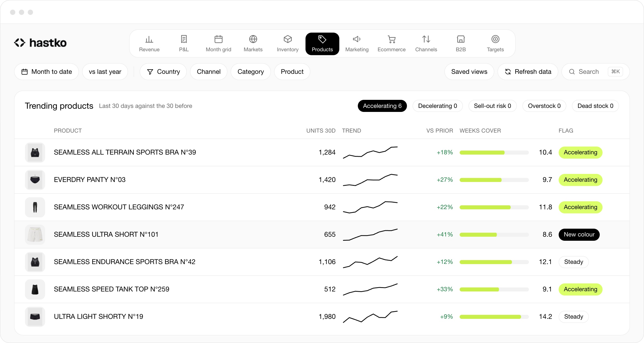Image resolution: width=644 pixels, height=343 pixels.
Task: Click the Month to date calendar icon
Action: [24, 72]
